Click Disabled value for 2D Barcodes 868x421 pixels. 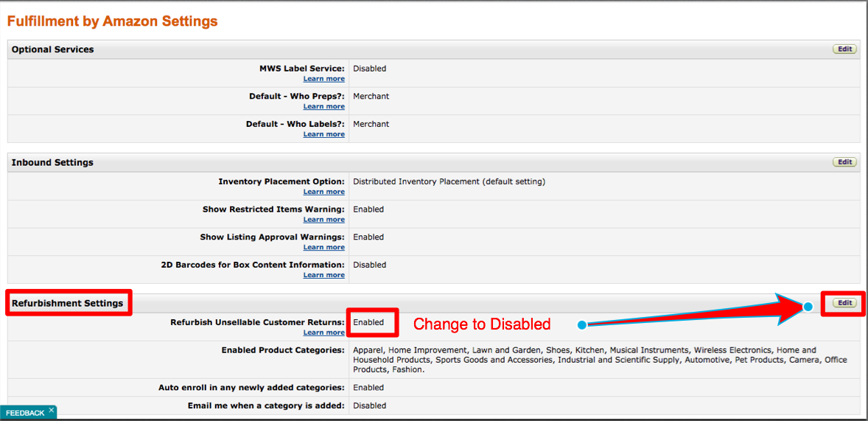[x=370, y=264]
